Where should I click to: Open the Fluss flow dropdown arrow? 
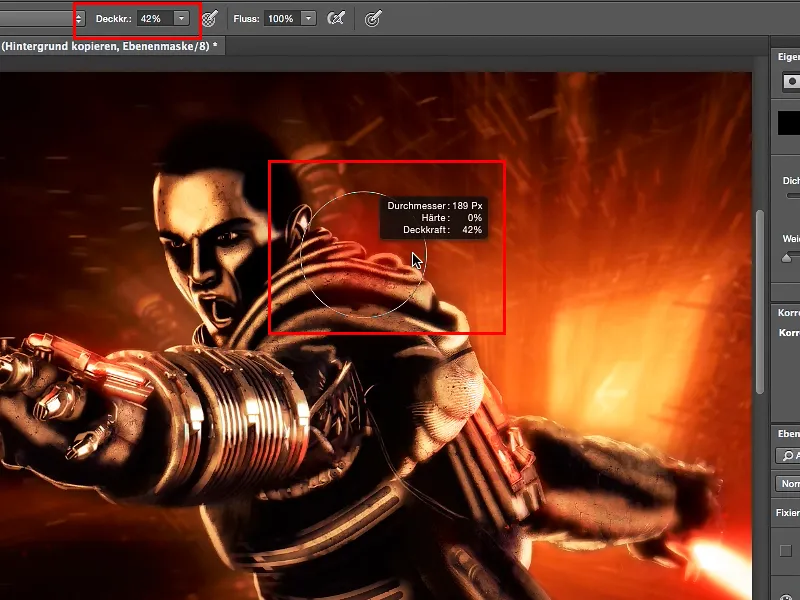point(308,18)
